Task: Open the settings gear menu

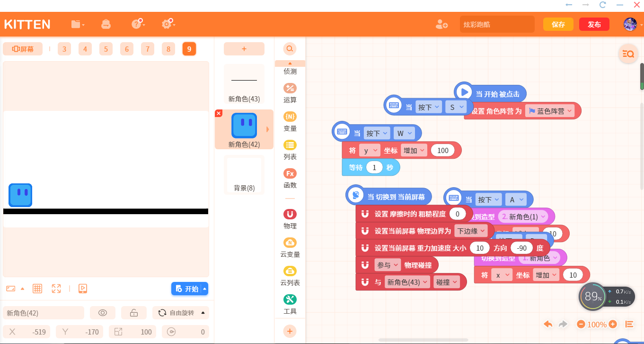Action: 168,24
